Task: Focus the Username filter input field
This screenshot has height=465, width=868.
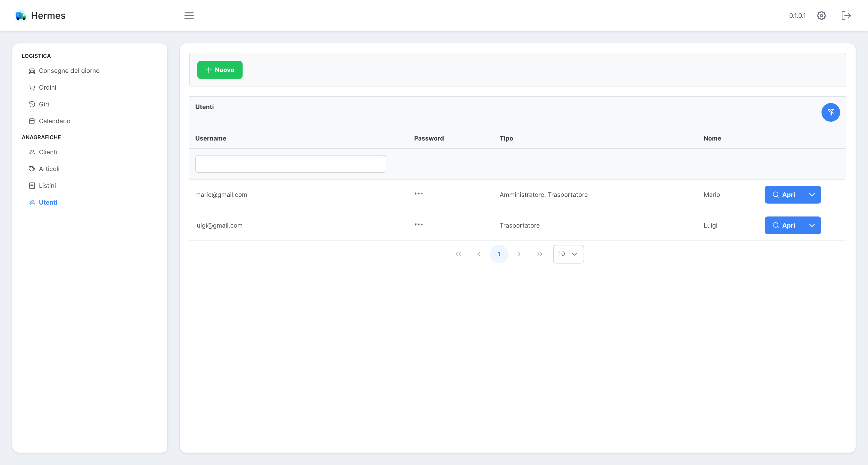Action: pyautogui.click(x=290, y=164)
